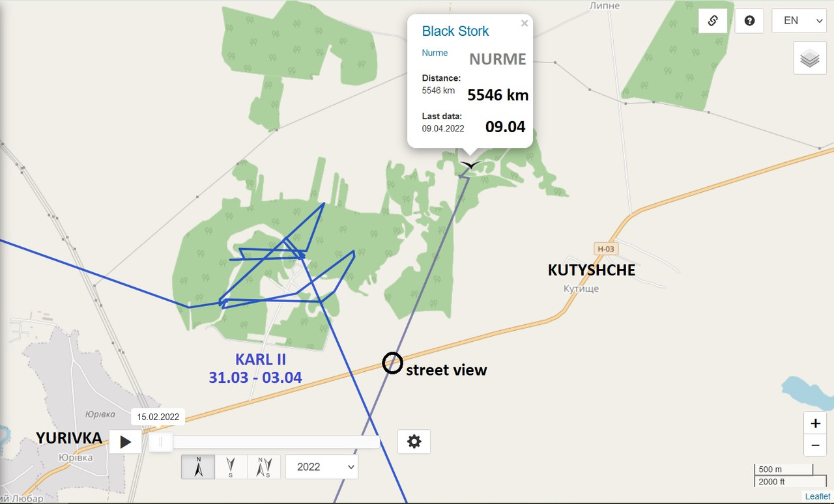The image size is (834, 504).
Task: Open the Black Stork species link
Action: (455, 31)
